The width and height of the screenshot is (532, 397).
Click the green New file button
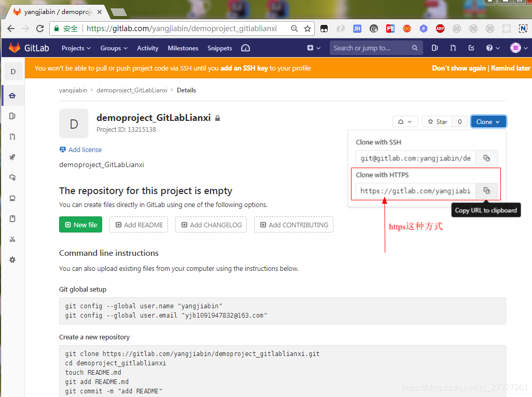pyautogui.click(x=80, y=225)
